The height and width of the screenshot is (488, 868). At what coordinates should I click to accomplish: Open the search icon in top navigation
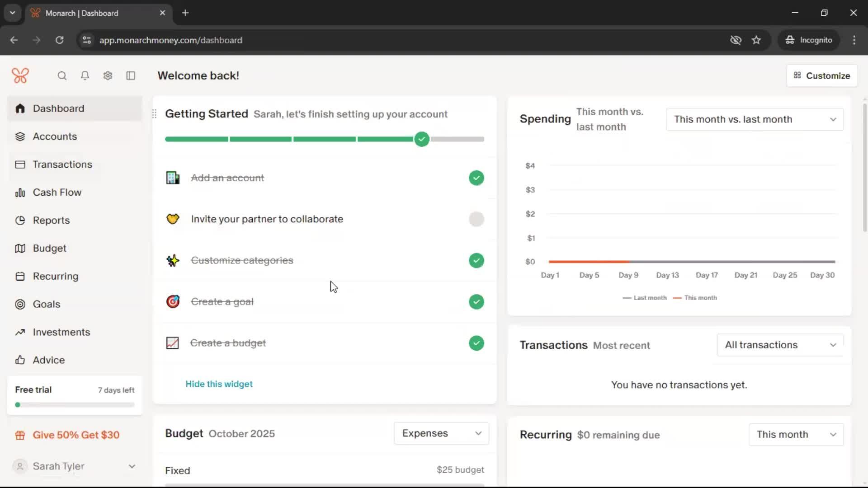point(62,75)
